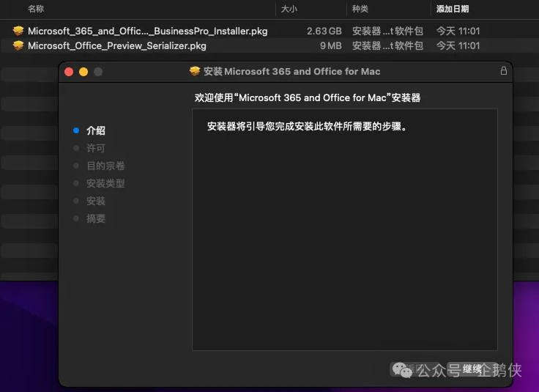This screenshot has height=392, width=539.
Task: Click the BusinessPro Installer package icon
Action: tap(18, 31)
